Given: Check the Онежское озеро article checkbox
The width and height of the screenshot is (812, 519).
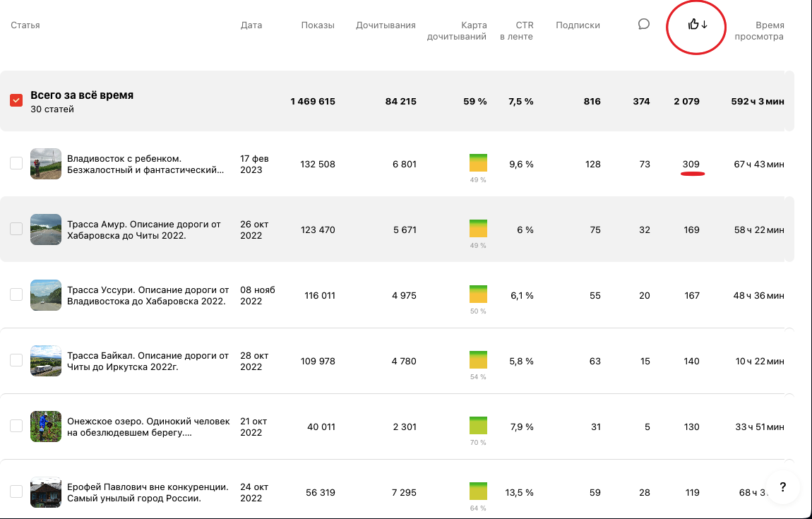Looking at the screenshot, I should [16, 426].
